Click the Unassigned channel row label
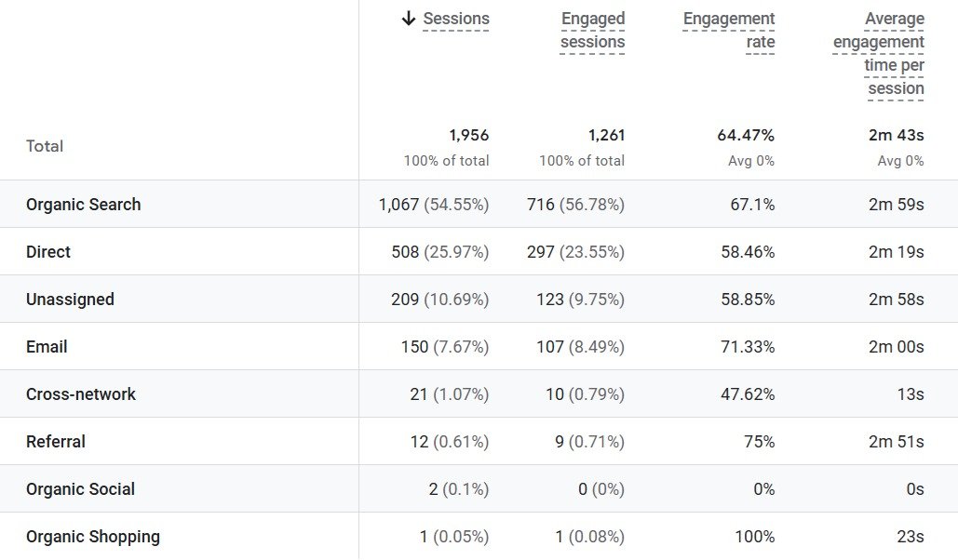This screenshot has height=560, width=958. coord(70,300)
